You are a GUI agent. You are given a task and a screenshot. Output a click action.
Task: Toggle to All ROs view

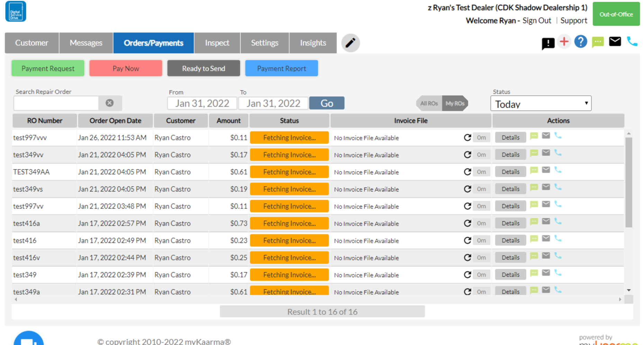pyautogui.click(x=429, y=103)
